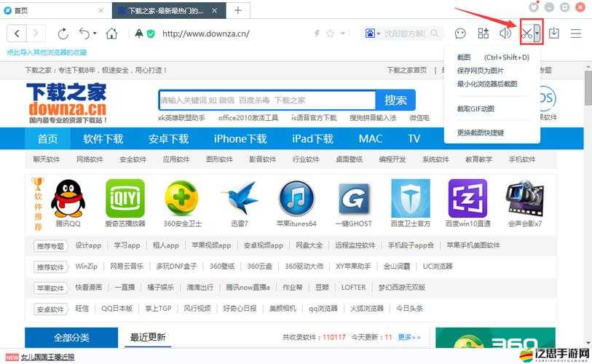Click the 更多>> link

409,337
